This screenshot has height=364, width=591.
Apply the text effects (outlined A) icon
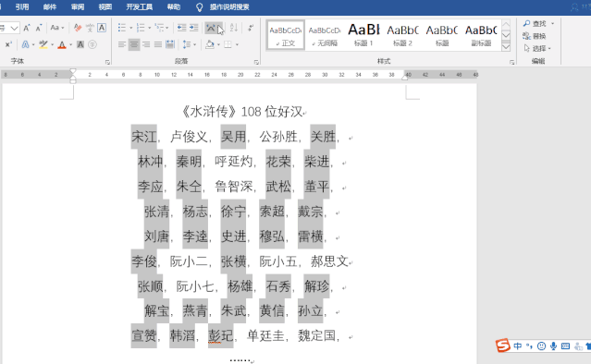click(25, 44)
